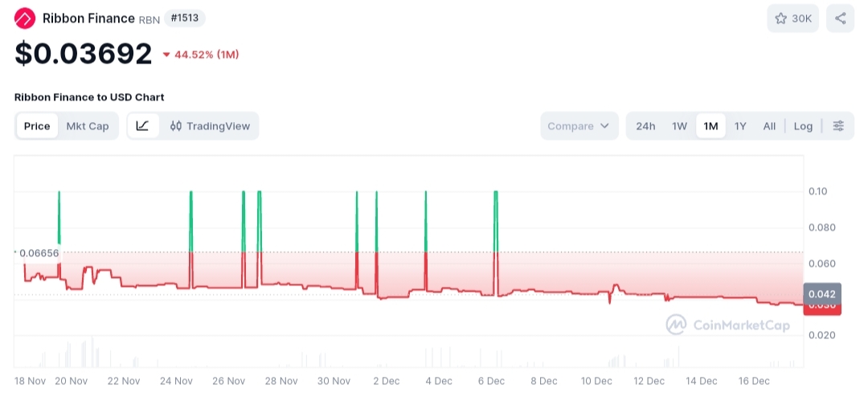This screenshot has width=868, height=405.
Task: Open chart settings sliders icon
Action: click(838, 125)
